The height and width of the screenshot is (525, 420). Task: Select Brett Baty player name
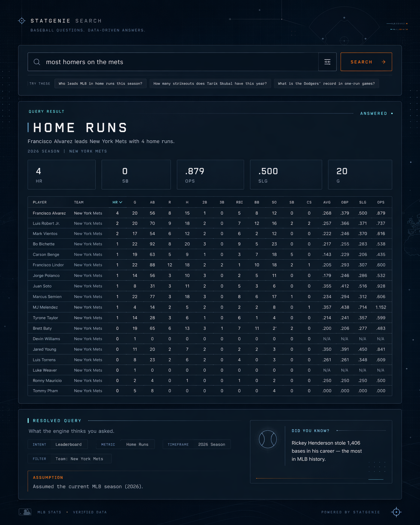[x=42, y=328]
